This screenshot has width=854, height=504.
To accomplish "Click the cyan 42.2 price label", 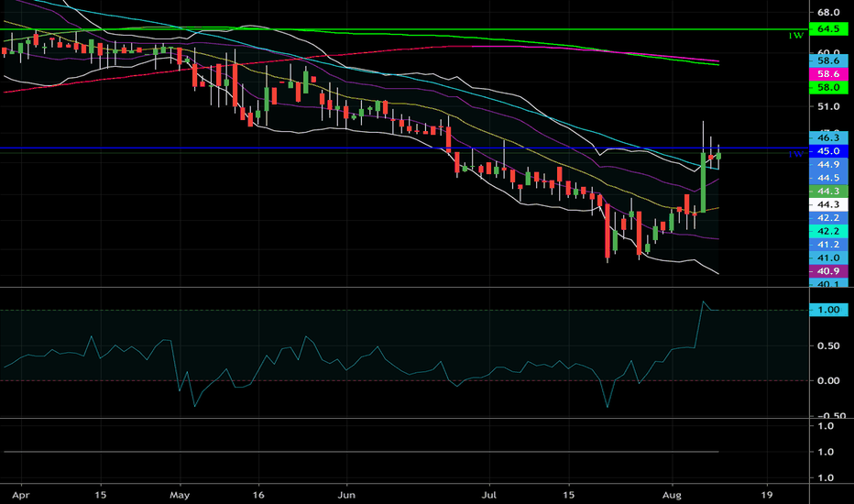I will coord(828,231).
